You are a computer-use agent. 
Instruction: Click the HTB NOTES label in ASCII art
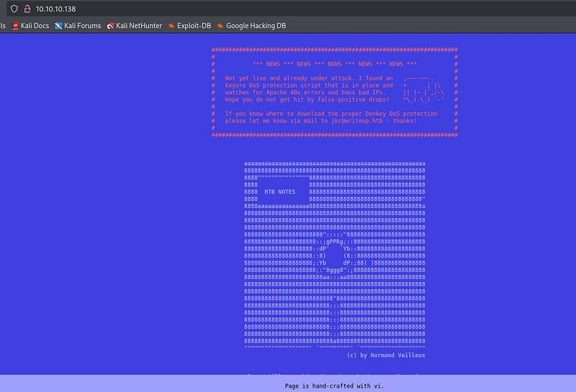[280, 192]
